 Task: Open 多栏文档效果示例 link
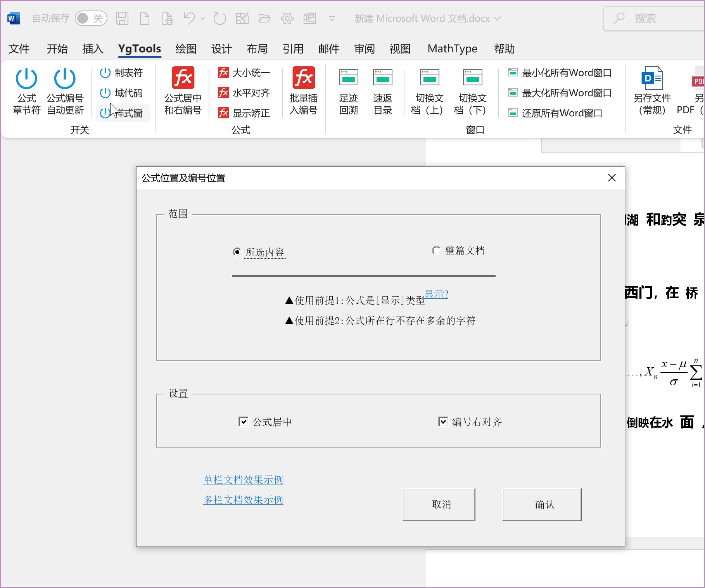pyautogui.click(x=243, y=500)
